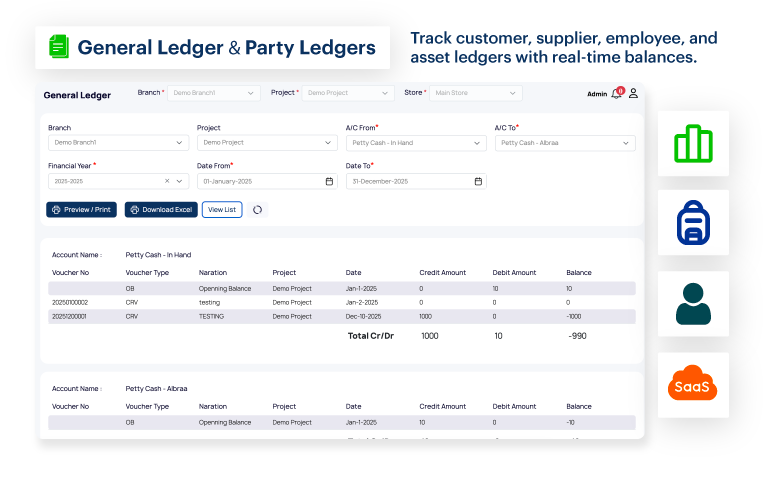Click the Total Cr/Dr label
The image size is (780, 490).
371,336
